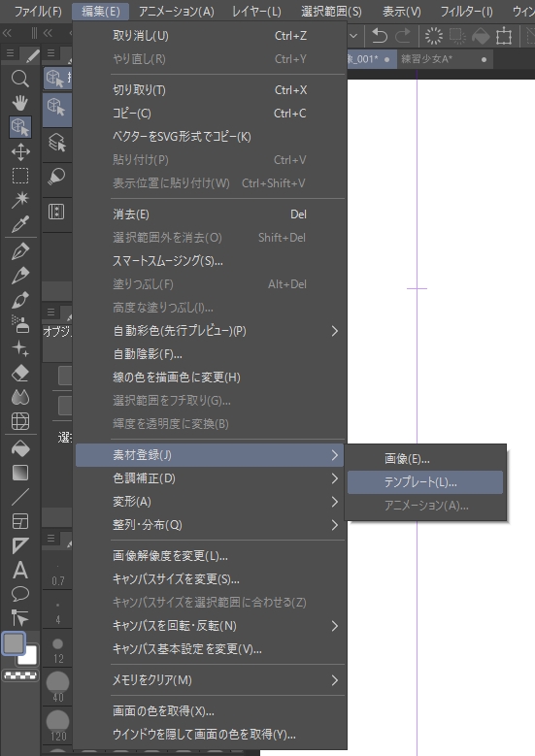Click 取り消し(U) in the edit menu
The width and height of the screenshot is (535, 756).
210,36
